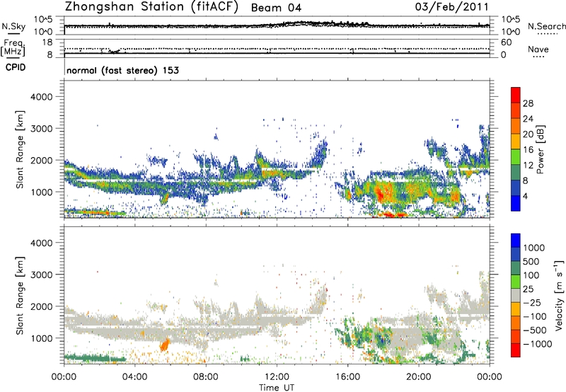
Task: Click the "3000" range tick in velocity panel
Action: tap(41, 275)
